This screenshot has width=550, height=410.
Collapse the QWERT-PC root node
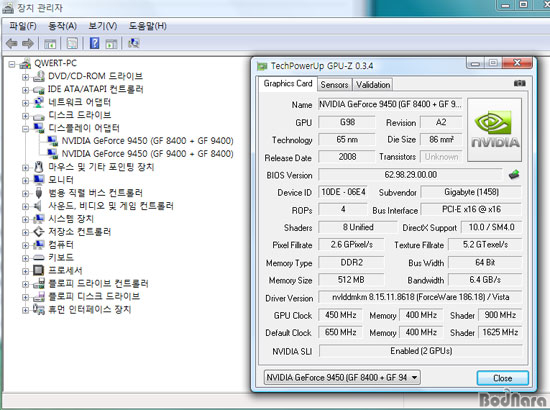point(12,64)
